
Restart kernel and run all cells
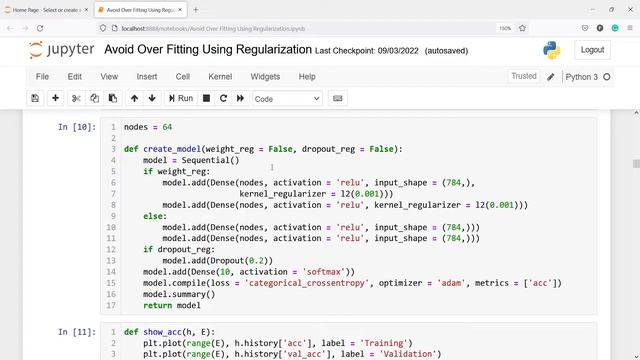point(240,98)
